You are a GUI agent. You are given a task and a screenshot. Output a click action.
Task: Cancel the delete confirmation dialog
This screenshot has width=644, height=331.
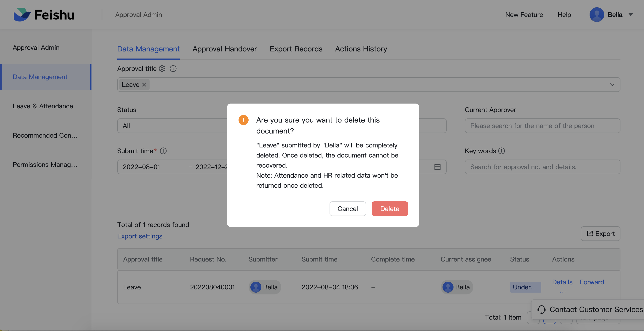click(x=348, y=209)
